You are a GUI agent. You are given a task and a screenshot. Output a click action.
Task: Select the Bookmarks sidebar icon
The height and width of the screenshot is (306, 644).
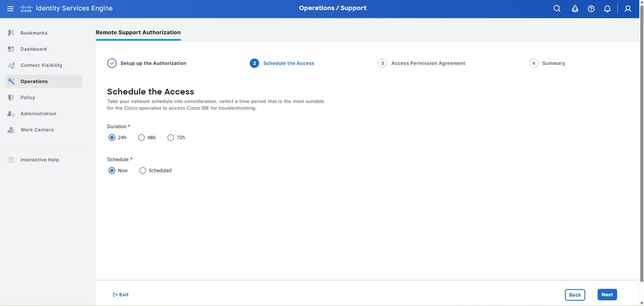click(10, 32)
